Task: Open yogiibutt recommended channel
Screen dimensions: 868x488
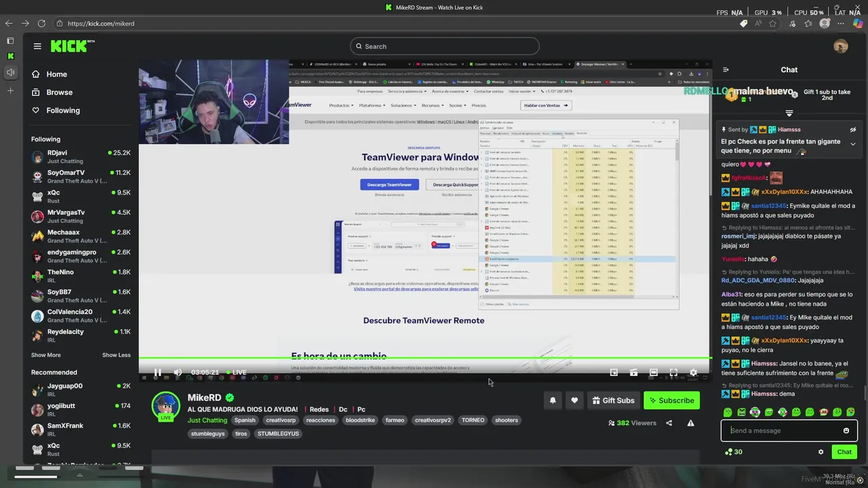Action: [81, 409]
